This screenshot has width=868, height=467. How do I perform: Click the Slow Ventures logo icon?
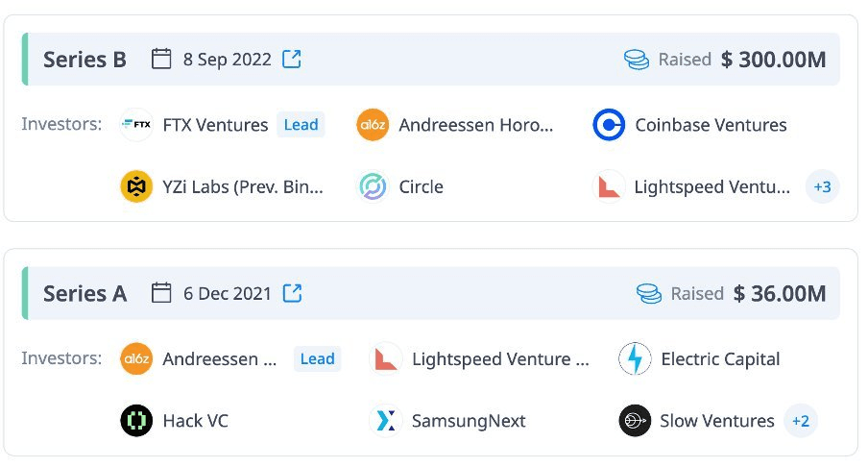click(x=635, y=421)
